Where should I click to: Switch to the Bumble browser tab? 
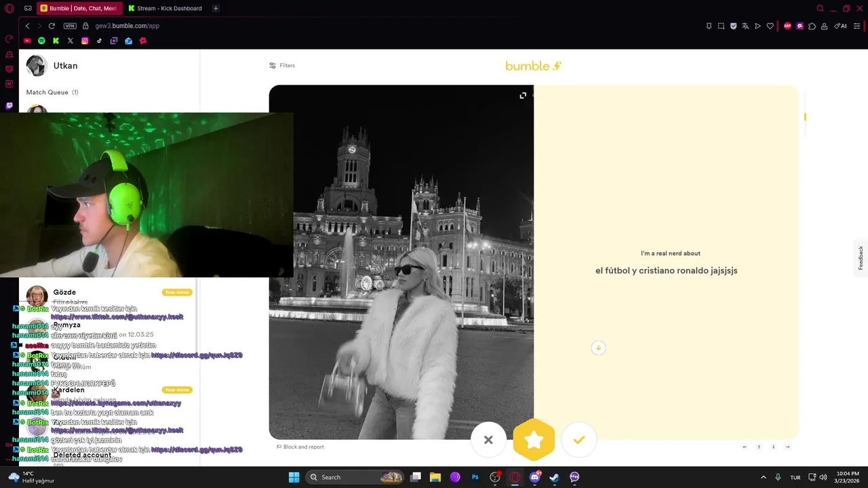pos(78,8)
